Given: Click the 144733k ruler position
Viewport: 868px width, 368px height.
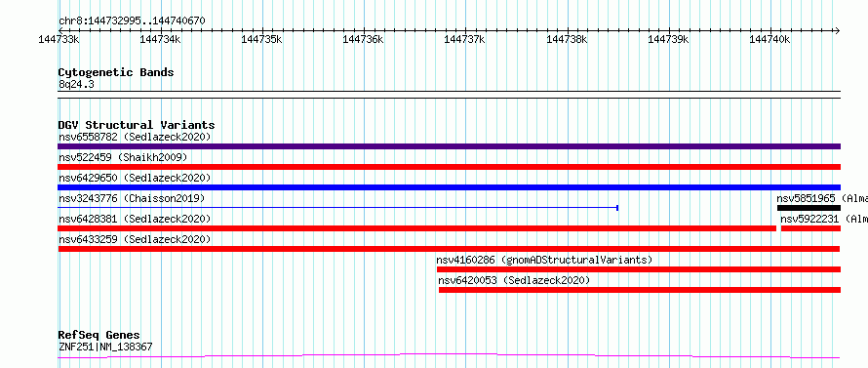Looking at the screenshot, I should 59,39.
